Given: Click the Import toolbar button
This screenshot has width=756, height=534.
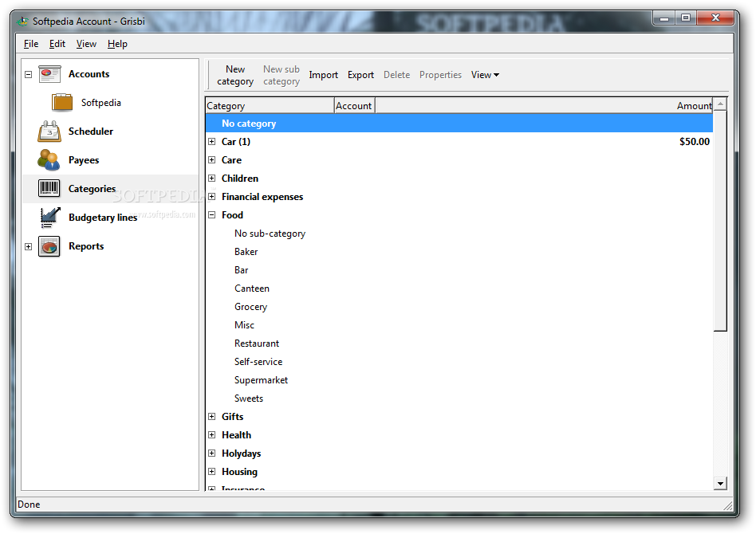Looking at the screenshot, I should pyautogui.click(x=324, y=75).
